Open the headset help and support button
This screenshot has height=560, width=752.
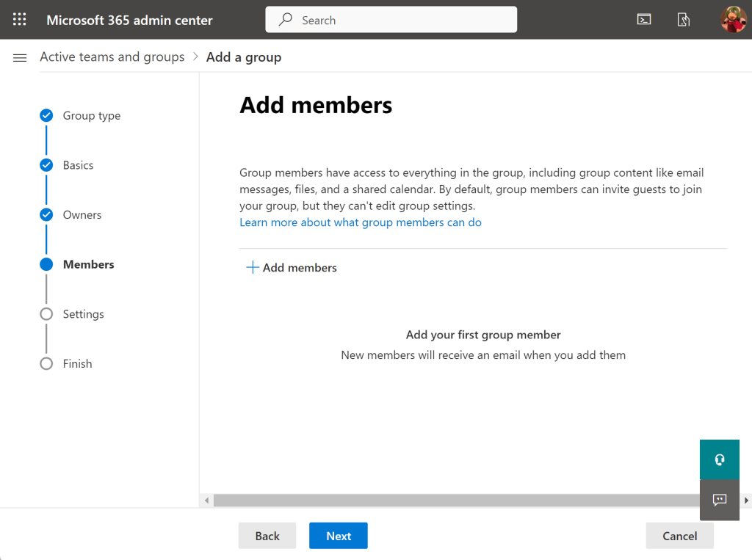(x=720, y=459)
